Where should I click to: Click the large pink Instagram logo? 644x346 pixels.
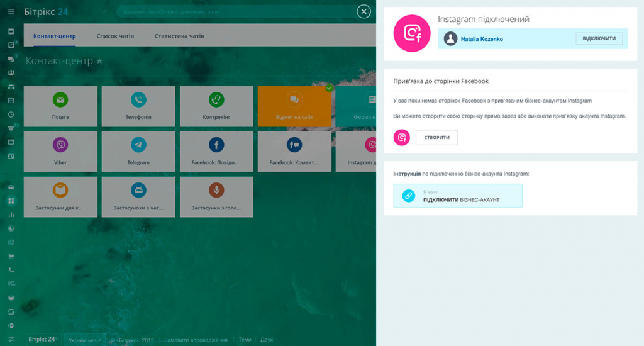(x=412, y=33)
